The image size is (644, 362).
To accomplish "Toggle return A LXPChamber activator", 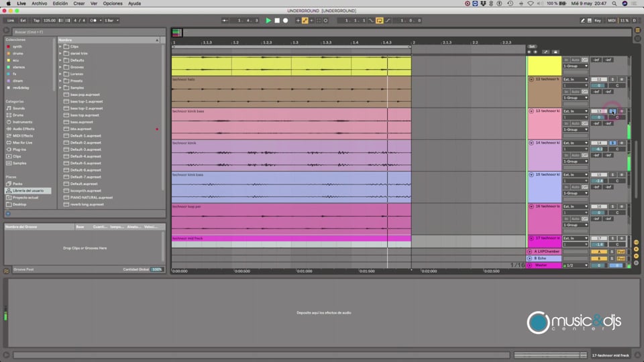I will (x=599, y=251).
